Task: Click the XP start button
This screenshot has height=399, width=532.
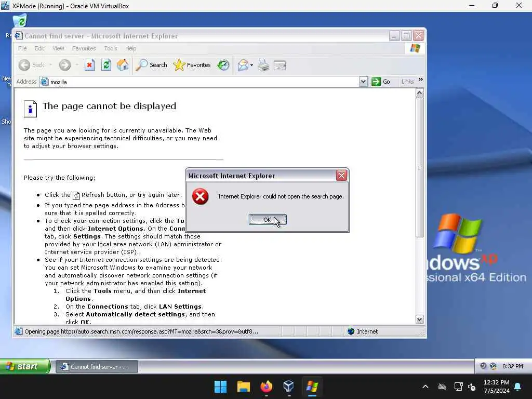Action: pos(25,366)
